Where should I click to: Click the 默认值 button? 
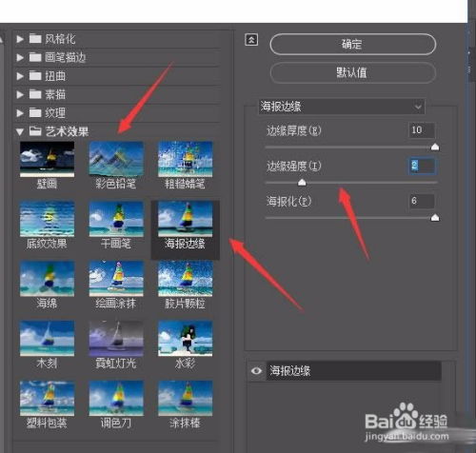pyautogui.click(x=352, y=72)
